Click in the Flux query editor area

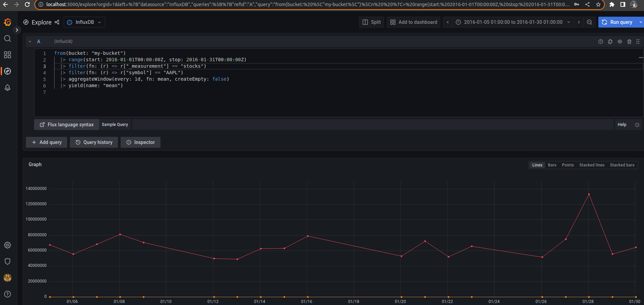point(307,99)
